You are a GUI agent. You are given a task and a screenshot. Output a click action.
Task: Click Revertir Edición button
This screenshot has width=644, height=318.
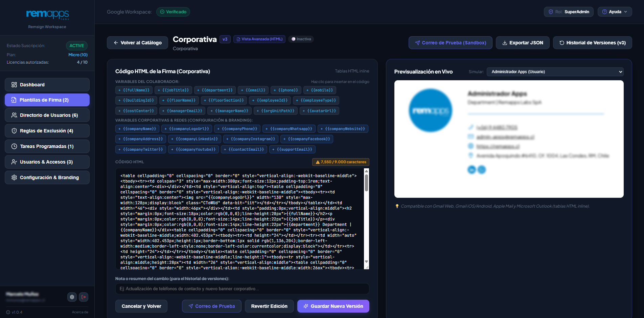point(269,306)
